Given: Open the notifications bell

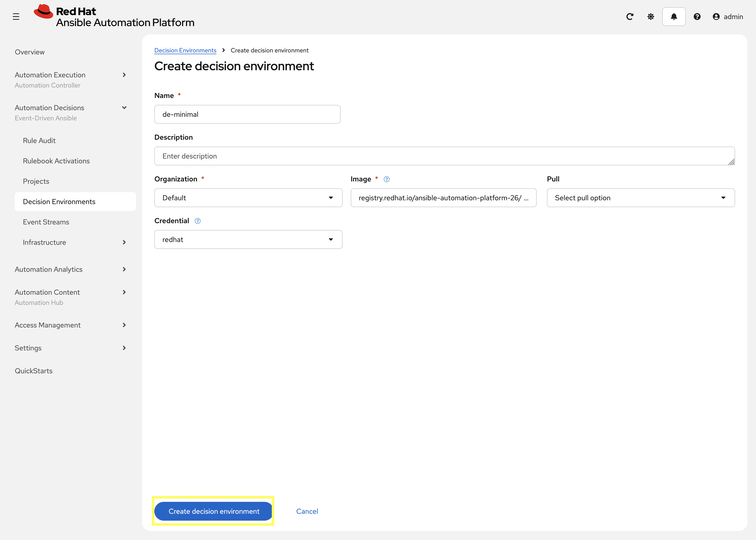Looking at the screenshot, I should (x=673, y=16).
